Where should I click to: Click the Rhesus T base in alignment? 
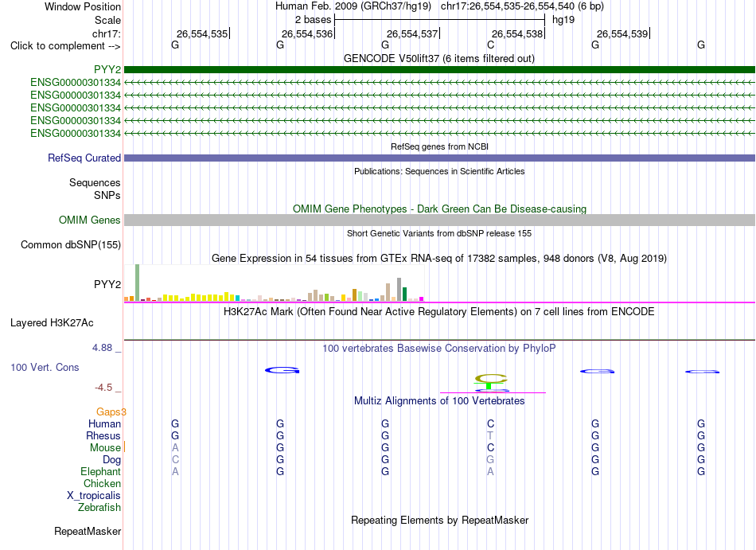click(490, 435)
